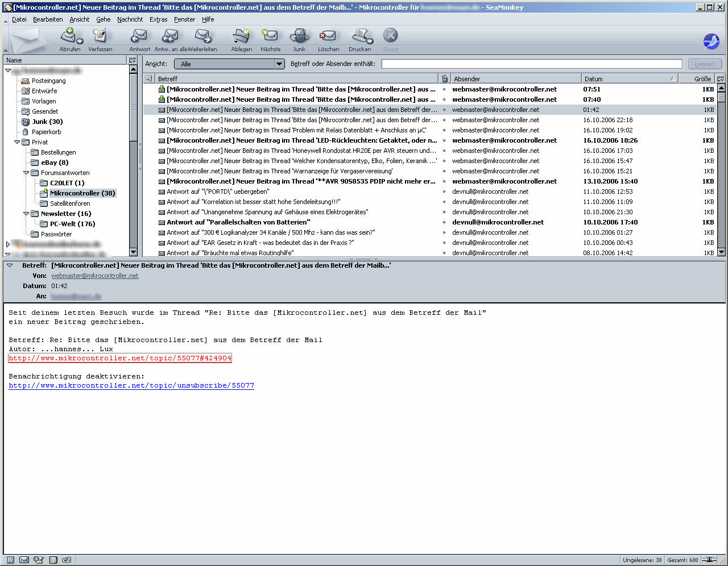
Task: Open Navigator from status bar icon
Action: point(10,560)
